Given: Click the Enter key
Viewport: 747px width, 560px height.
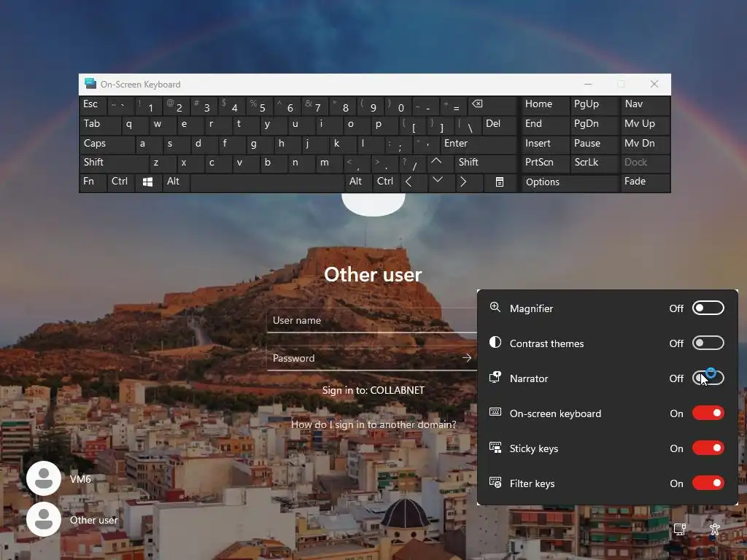Looking at the screenshot, I should (478, 144).
